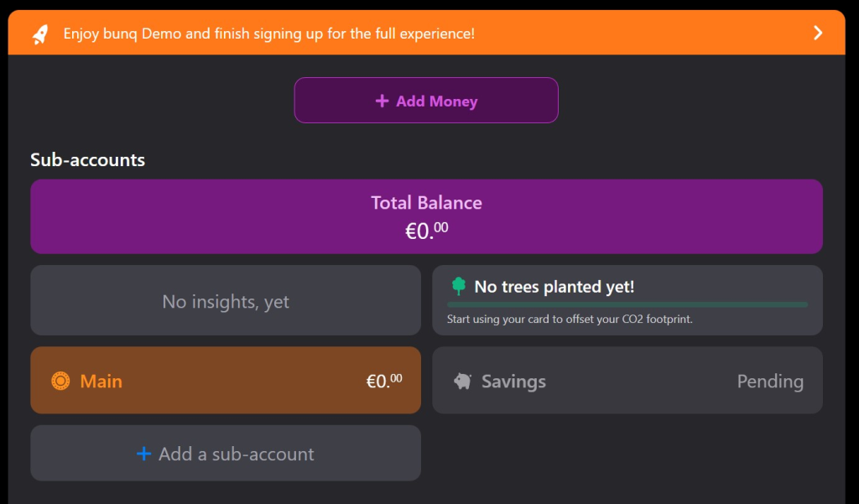Click the CO2 footprint description text

[x=570, y=320]
